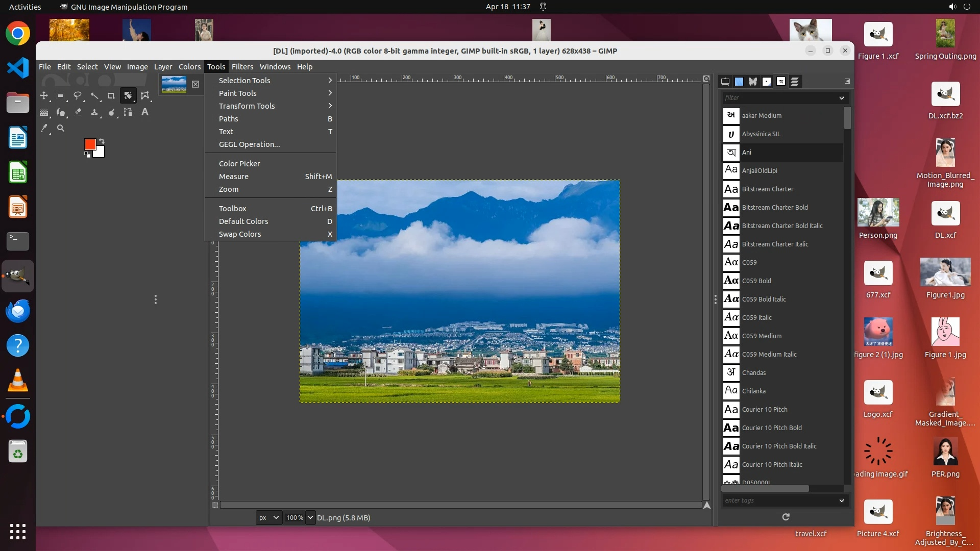Image resolution: width=980 pixels, height=551 pixels.
Task: Select Bitstream Charter Bold font entry
Action: click(774, 208)
